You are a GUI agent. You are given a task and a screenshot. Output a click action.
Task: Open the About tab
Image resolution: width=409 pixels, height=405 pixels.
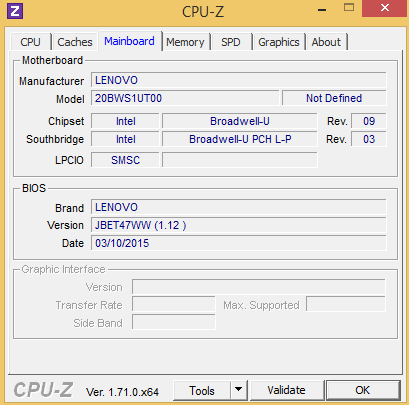(326, 42)
